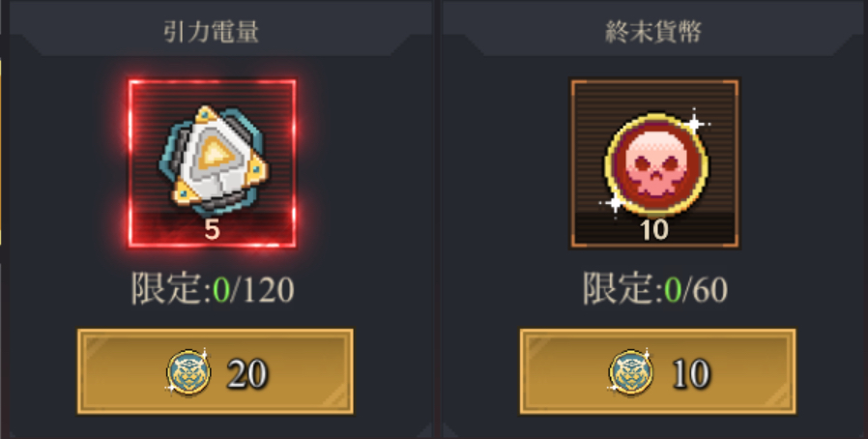The image size is (868, 439).
Task: Click the golden triangle center of the battery item
Action: coord(213,154)
